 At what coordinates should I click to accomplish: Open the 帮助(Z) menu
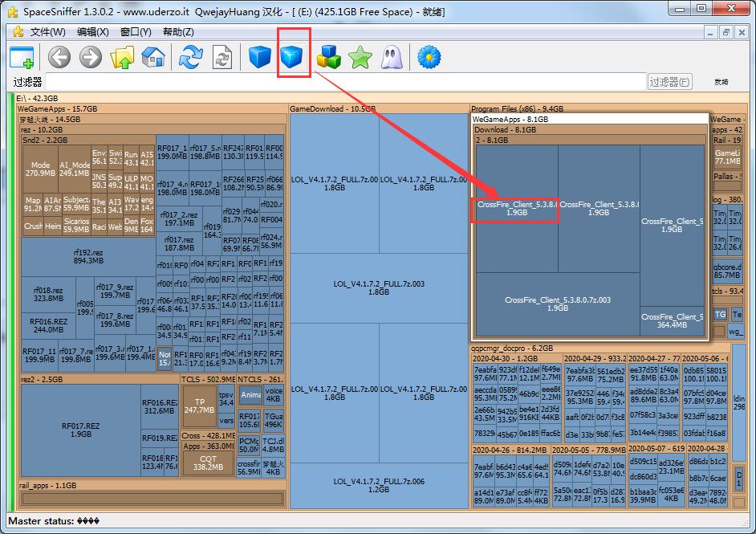tap(178, 32)
